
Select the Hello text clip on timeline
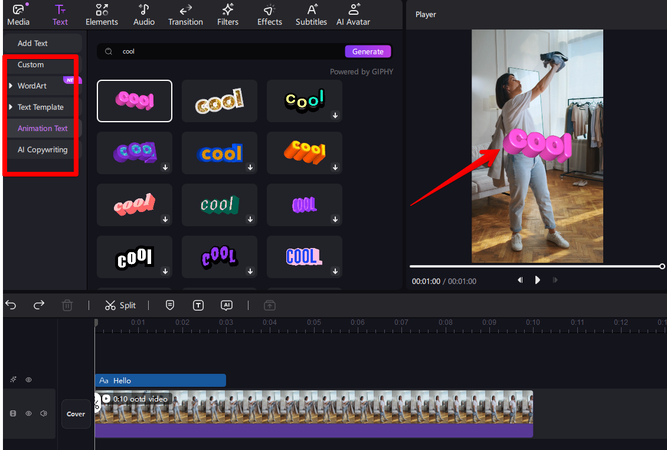click(x=160, y=380)
